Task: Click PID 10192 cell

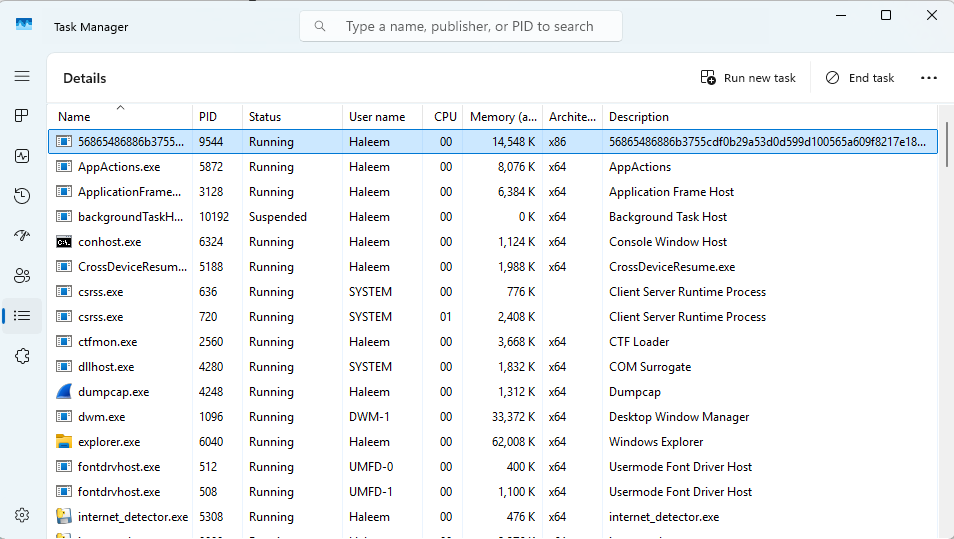Action: pos(214,217)
